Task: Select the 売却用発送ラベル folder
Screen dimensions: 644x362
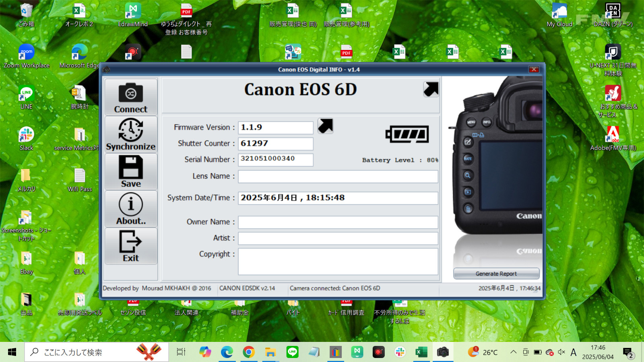Action: [79, 304]
